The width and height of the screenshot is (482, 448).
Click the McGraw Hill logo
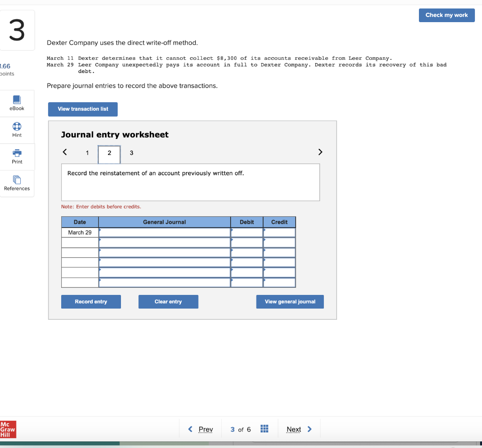click(8, 429)
